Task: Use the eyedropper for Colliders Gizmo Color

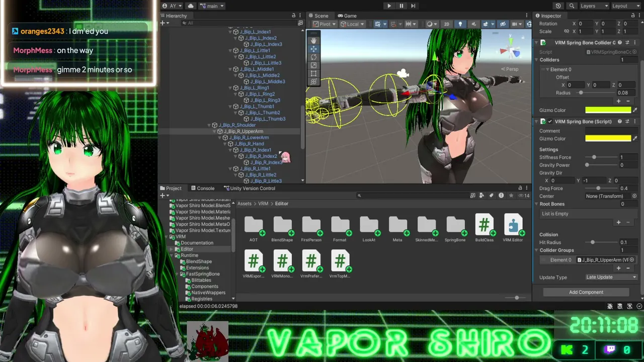Action: click(635, 110)
